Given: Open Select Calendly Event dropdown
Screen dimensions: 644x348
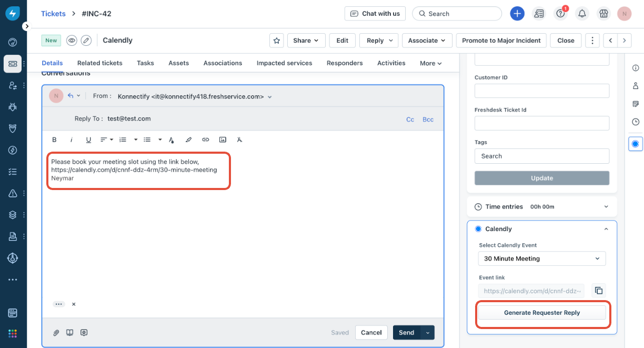Looking at the screenshot, I should 542,258.
